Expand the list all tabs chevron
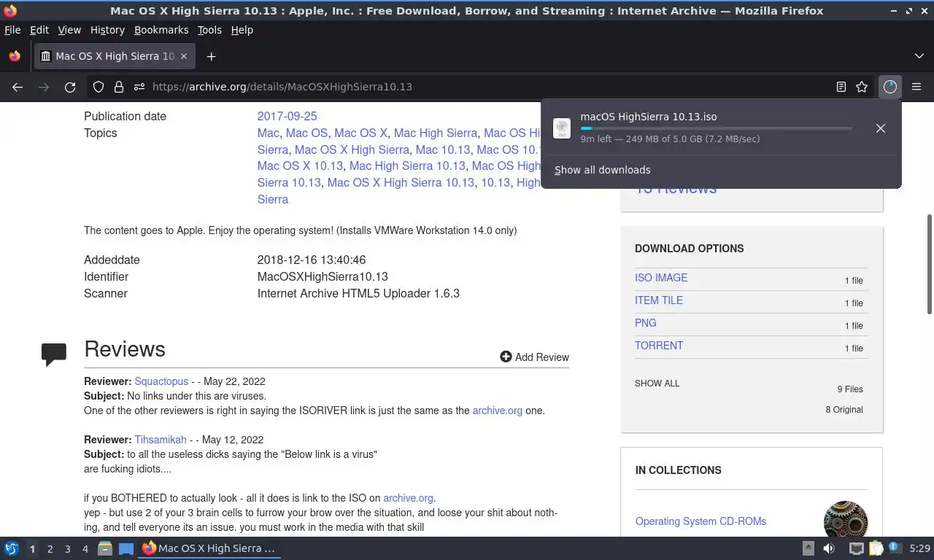This screenshot has width=934, height=560. 919,56
